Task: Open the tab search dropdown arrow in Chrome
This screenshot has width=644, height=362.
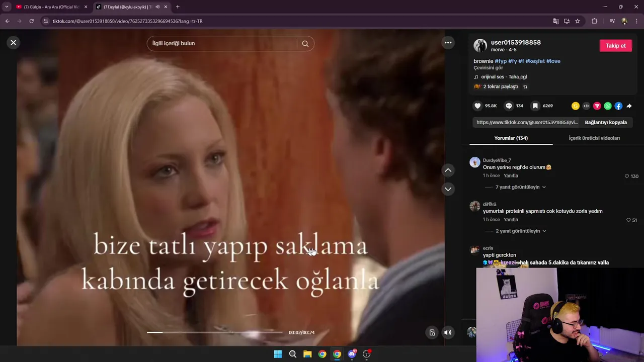Action: pyautogui.click(x=7, y=7)
